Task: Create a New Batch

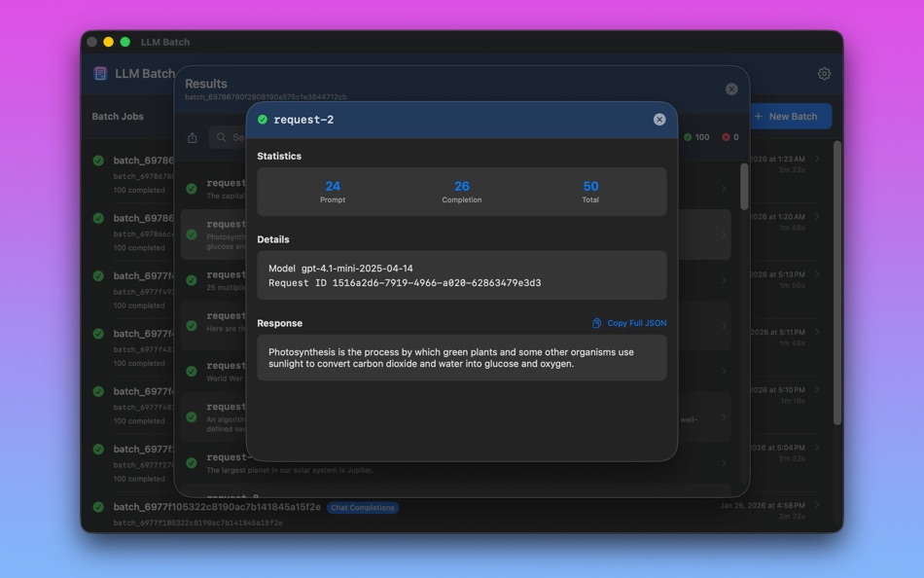Action: 790,116
